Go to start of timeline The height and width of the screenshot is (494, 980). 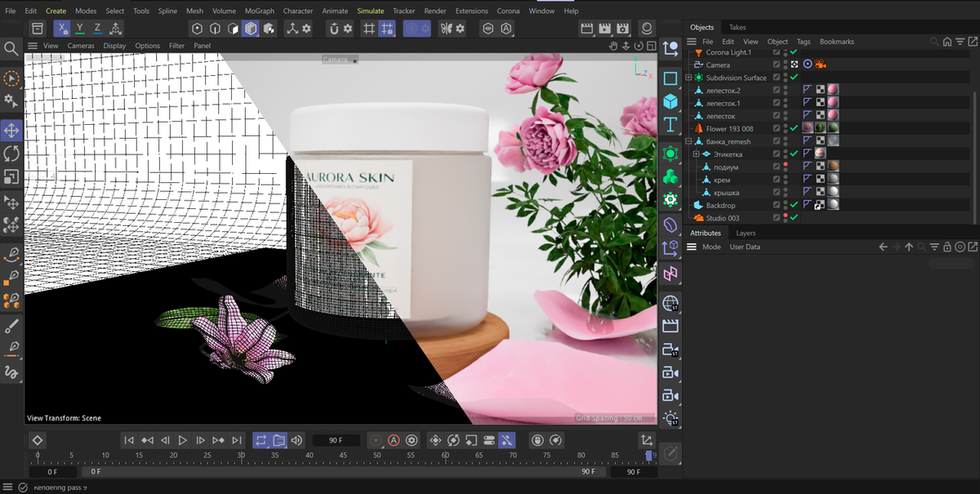coord(129,440)
